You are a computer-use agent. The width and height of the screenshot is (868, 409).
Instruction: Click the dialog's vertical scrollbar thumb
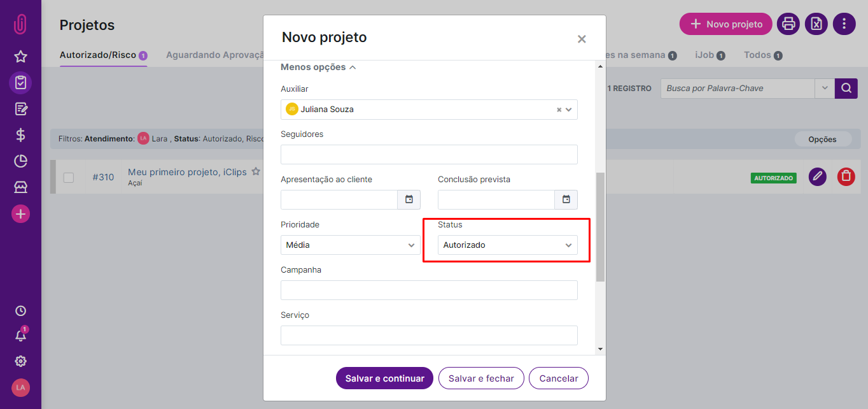(x=600, y=227)
